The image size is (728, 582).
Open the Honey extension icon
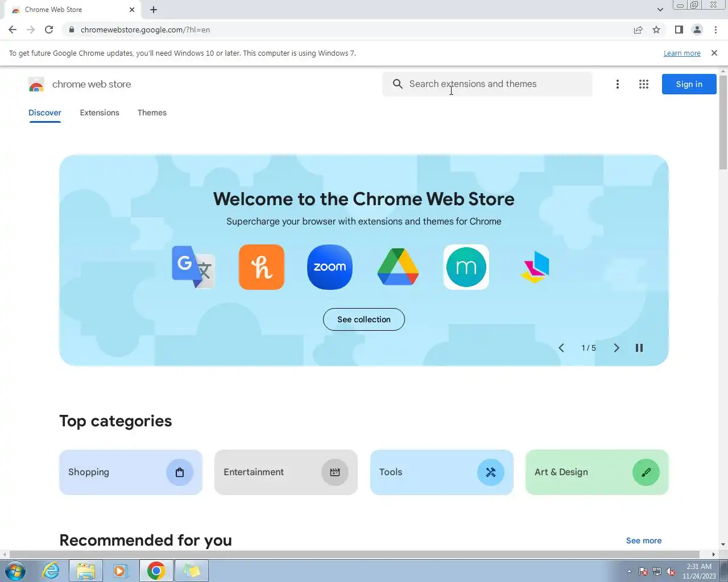pyautogui.click(x=262, y=267)
